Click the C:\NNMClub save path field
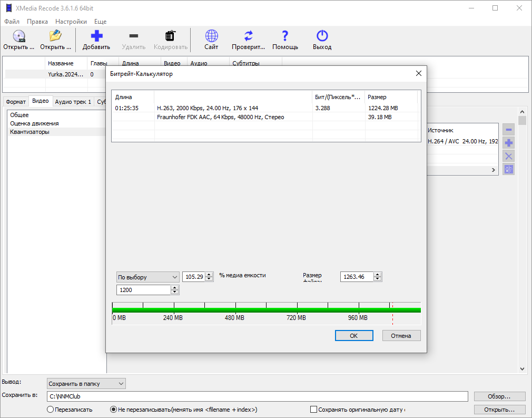532x418 pixels. [x=258, y=396]
